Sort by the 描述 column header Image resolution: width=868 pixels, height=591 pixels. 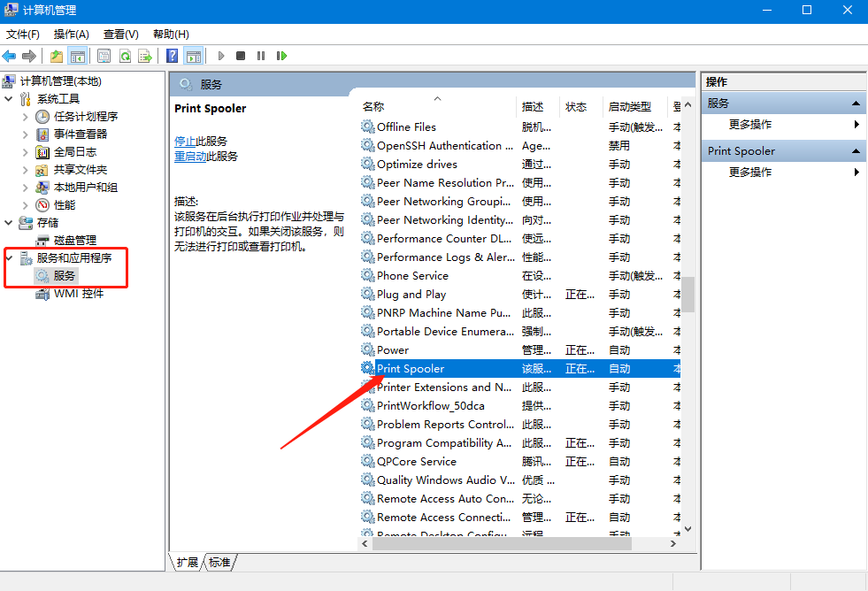(x=538, y=106)
